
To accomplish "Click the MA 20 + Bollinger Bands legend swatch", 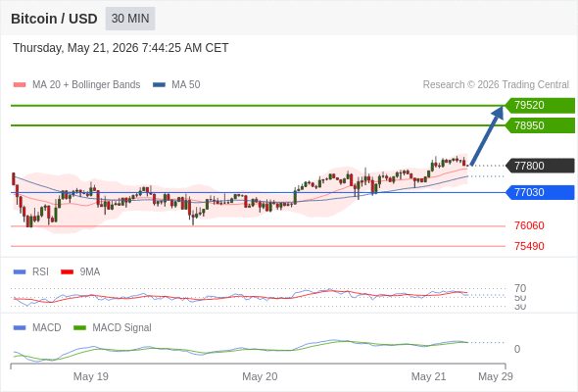I will (20, 85).
